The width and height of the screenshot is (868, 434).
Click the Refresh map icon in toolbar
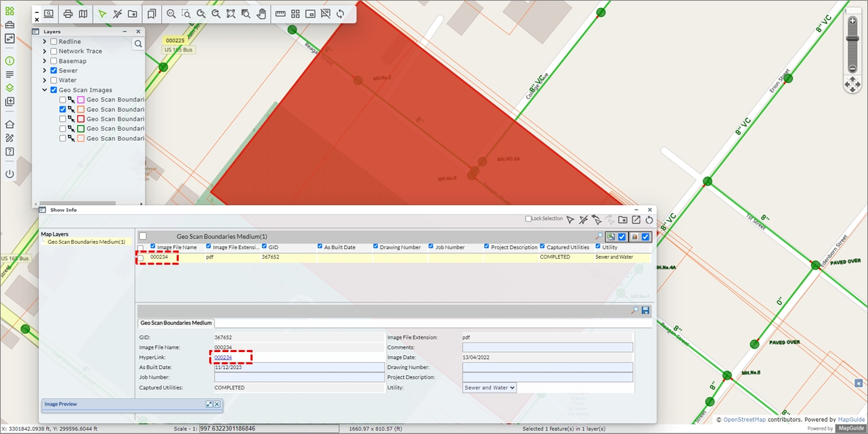(x=340, y=14)
